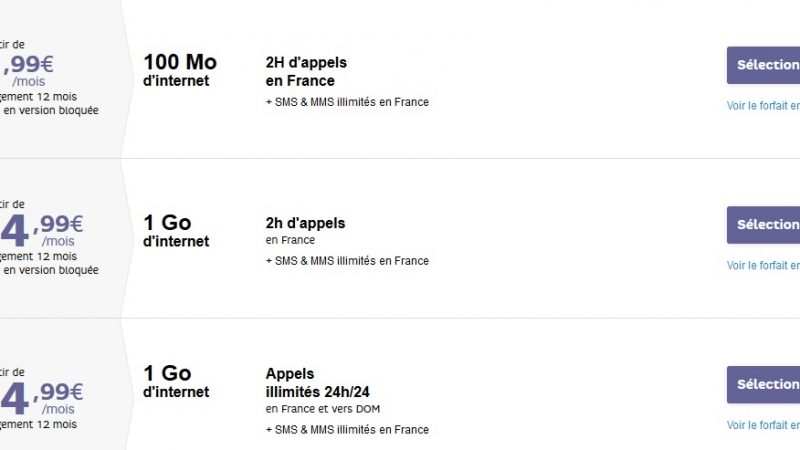The width and height of the screenshot is (800, 450).
Task: Click 'SMS & MMS illimités' in the 100 Mo row
Action: click(347, 102)
